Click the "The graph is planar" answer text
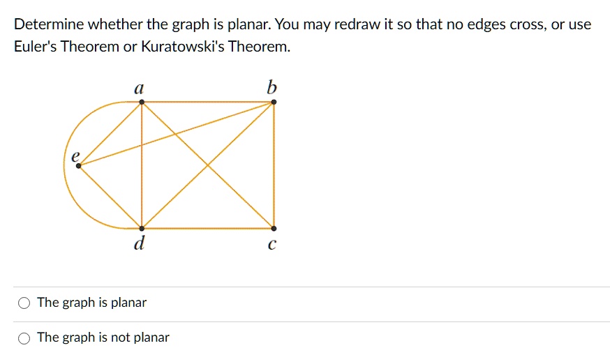Screen dimensions: 610x364 [92, 303]
